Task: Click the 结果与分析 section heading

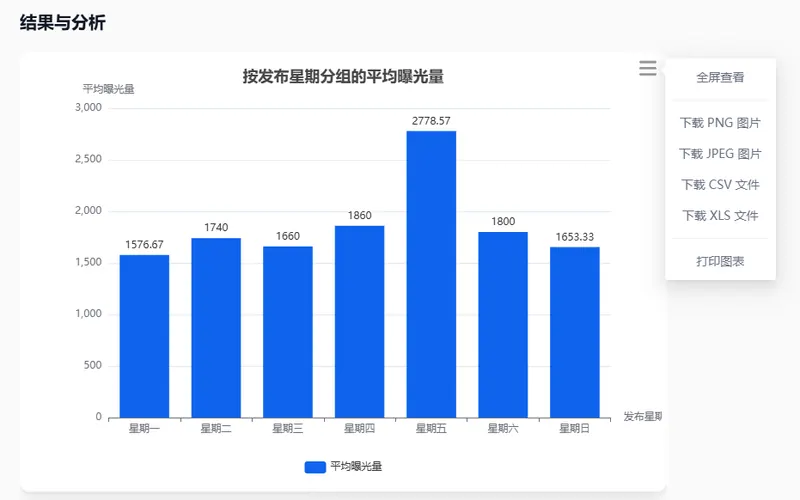Action: tap(62, 23)
